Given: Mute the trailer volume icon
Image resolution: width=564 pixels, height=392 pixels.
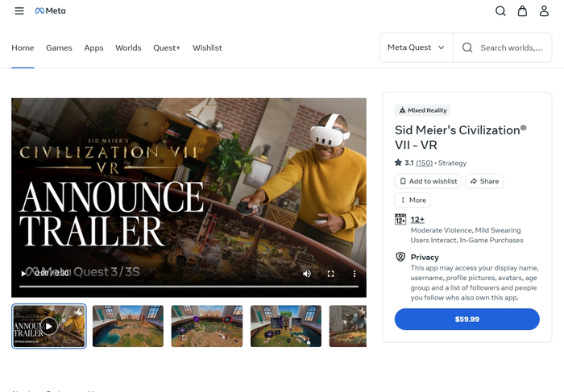Looking at the screenshot, I should coord(307,274).
